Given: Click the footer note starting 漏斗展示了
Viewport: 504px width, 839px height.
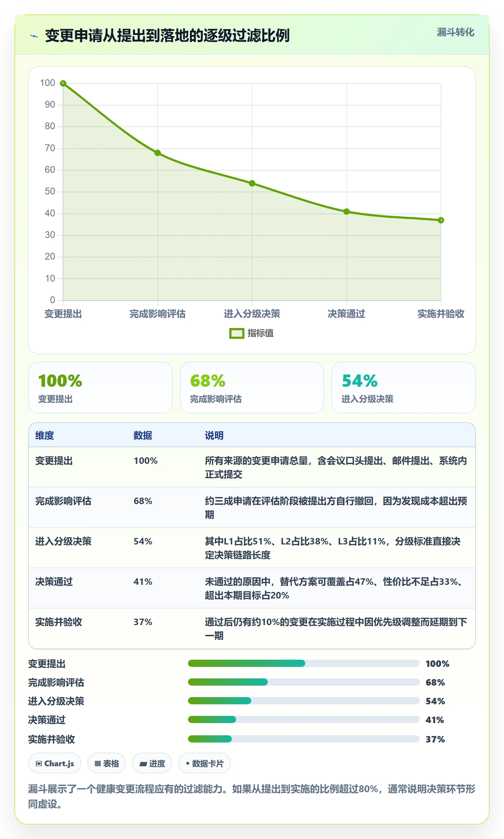Looking at the screenshot, I should click(x=252, y=797).
